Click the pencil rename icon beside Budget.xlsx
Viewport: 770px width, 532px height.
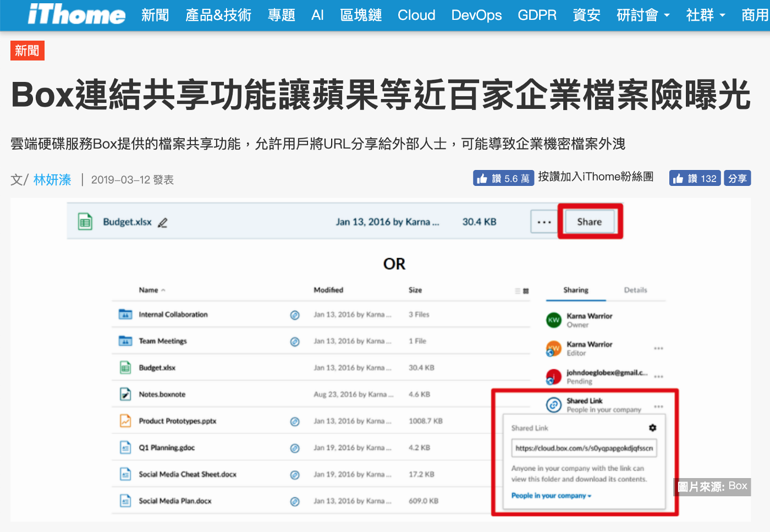click(162, 222)
